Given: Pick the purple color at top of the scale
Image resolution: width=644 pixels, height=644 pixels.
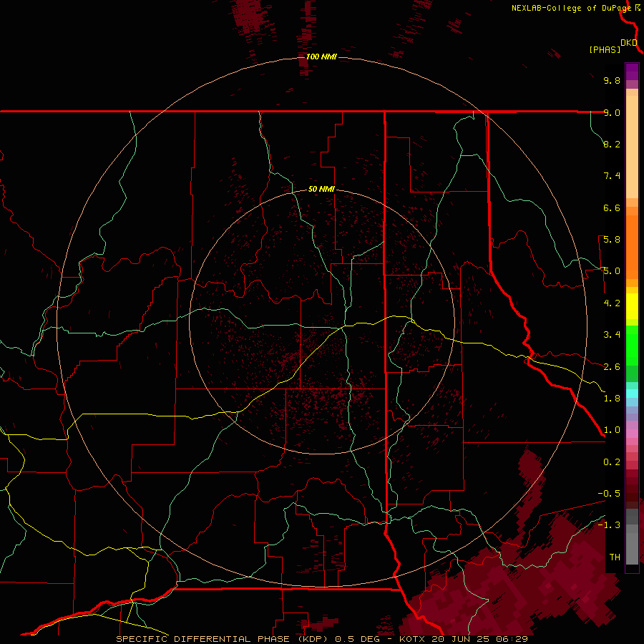Looking at the screenshot, I should coord(632,72).
